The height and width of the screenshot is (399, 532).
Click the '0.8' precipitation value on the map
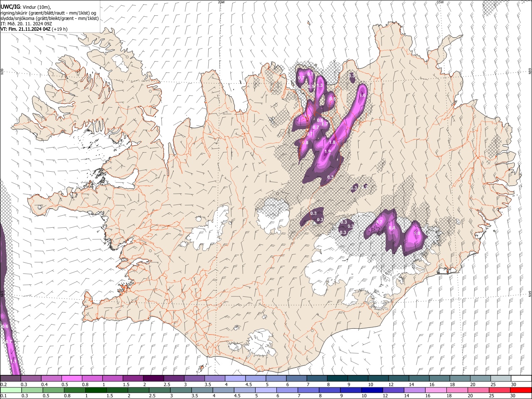[x=305, y=143]
